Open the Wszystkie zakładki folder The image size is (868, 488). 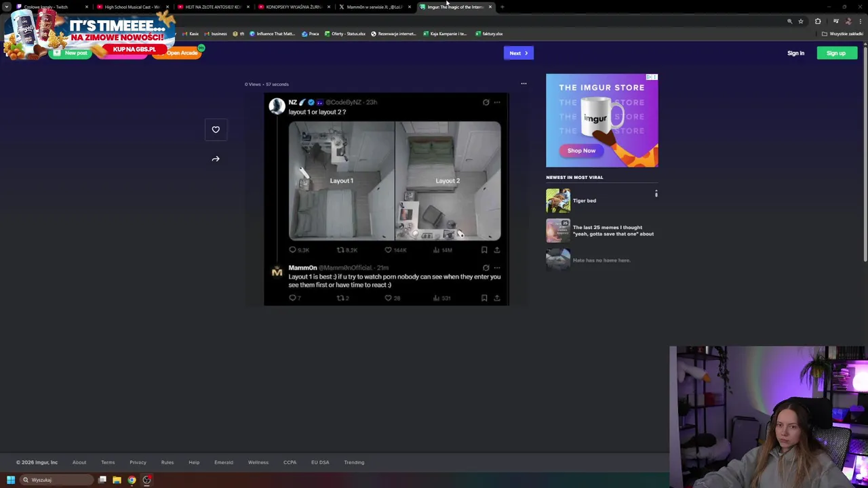pyautogui.click(x=842, y=34)
